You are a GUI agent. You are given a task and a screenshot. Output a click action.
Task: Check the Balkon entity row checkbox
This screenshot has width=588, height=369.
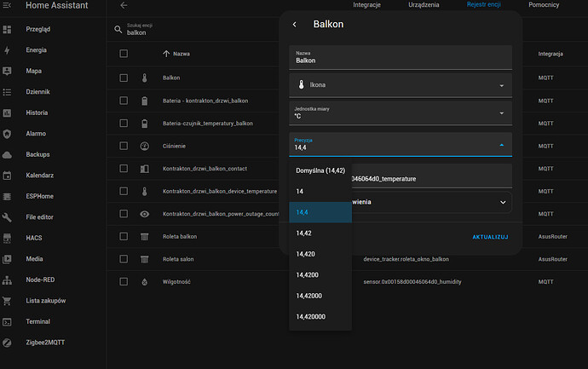point(124,78)
